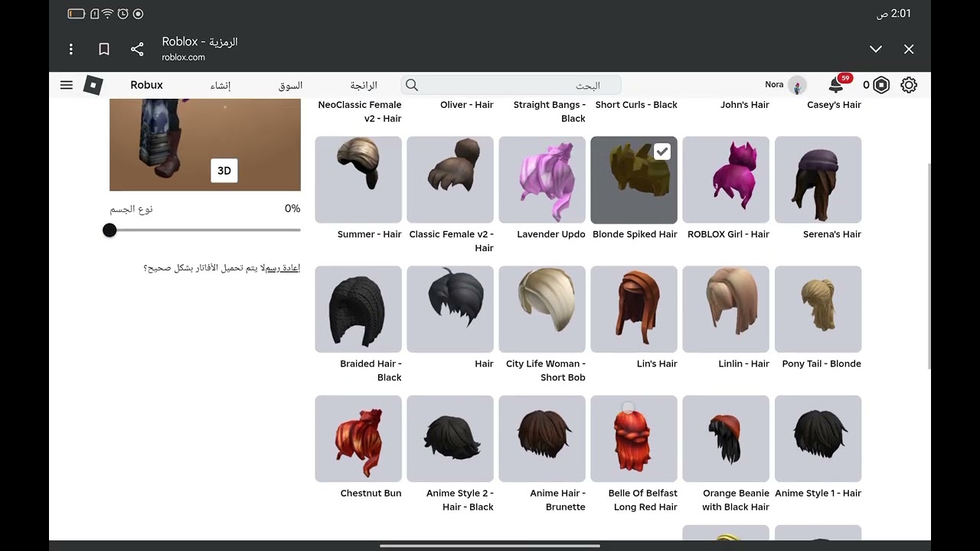Pick the City Life Woman Short Bob

[x=542, y=309]
